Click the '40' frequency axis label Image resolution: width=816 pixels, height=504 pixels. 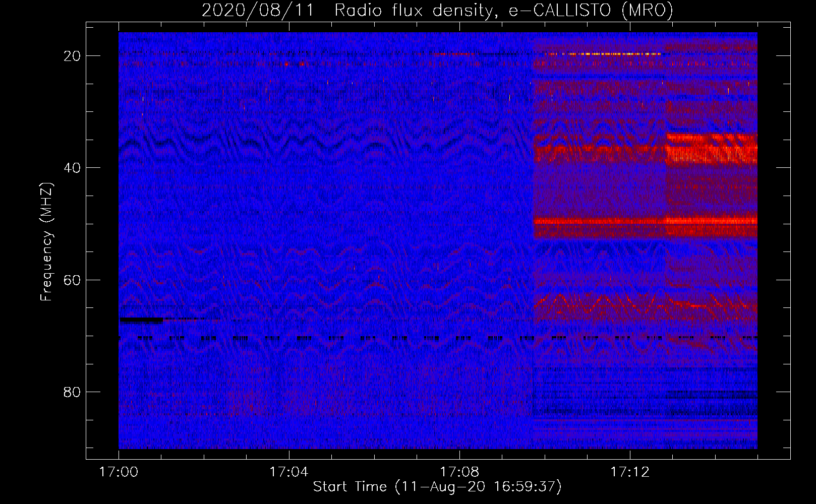(x=72, y=168)
